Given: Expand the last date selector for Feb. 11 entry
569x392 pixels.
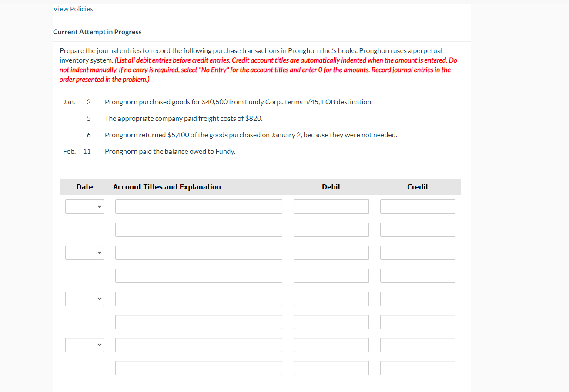Looking at the screenshot, I should coord(84,345).
